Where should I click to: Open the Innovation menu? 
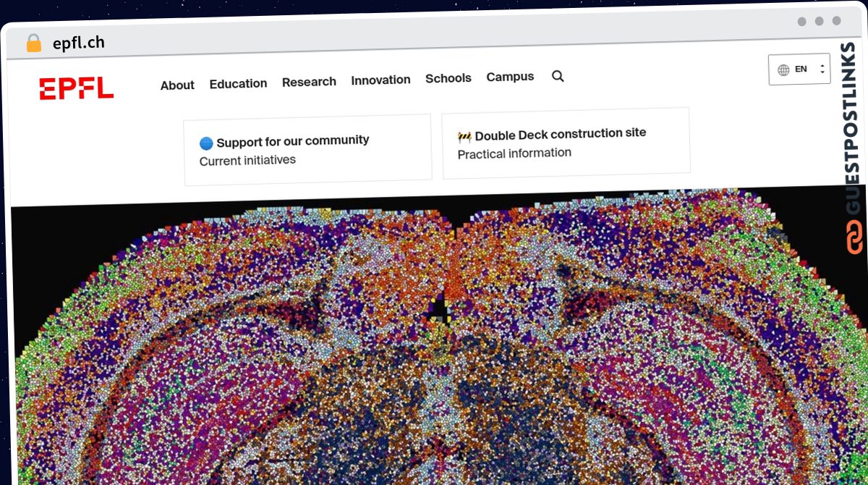pyautogui.click(x=380, y=80)
